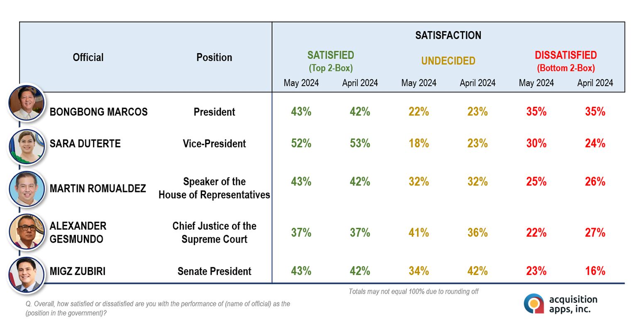This screenshot has width=644, height=332.
Task: Click the SATISFACTION table heading
Action: (x=448, y=35)
